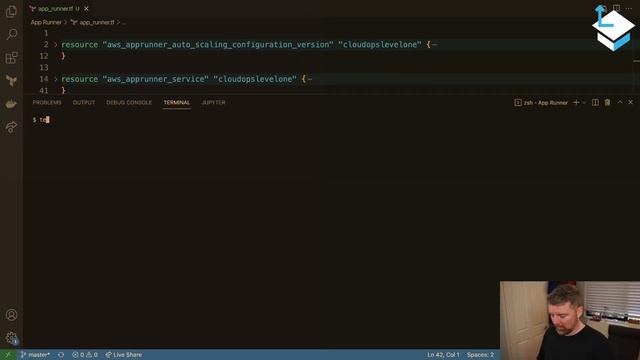Click App Runner folder in breadcrumb
This screenshot has height=360, width=640.
pos(46,22)
